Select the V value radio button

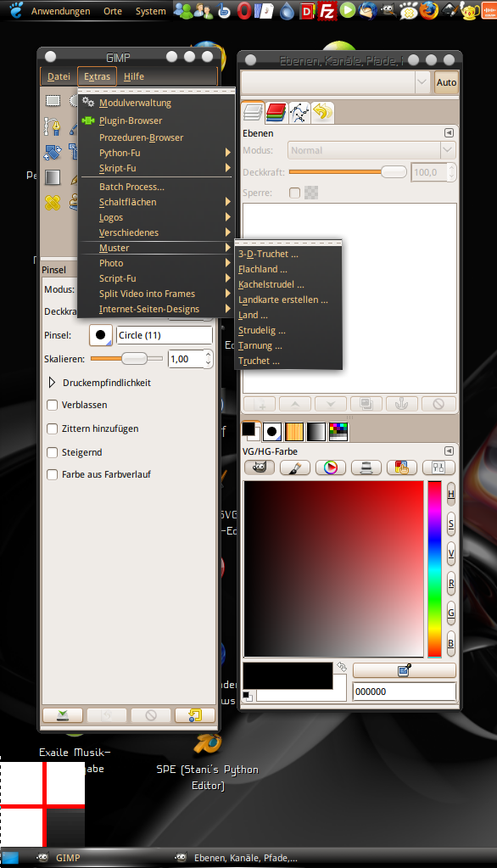(451, 553)
